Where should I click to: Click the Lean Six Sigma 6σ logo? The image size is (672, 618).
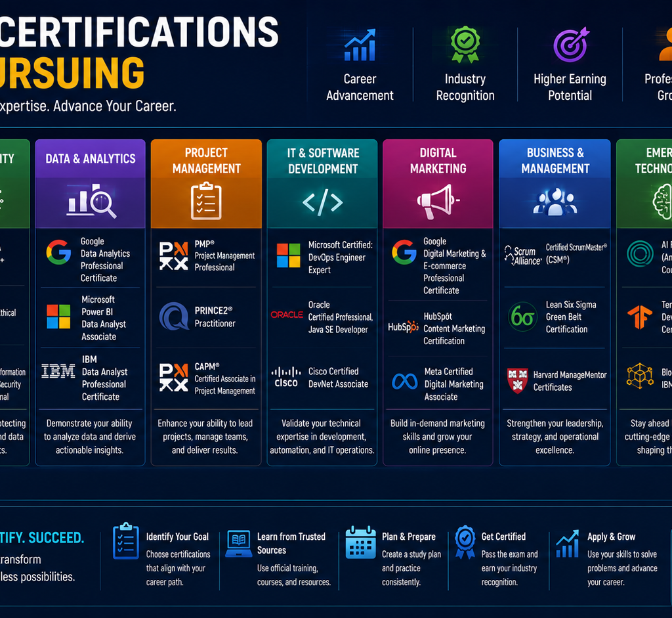522,317
